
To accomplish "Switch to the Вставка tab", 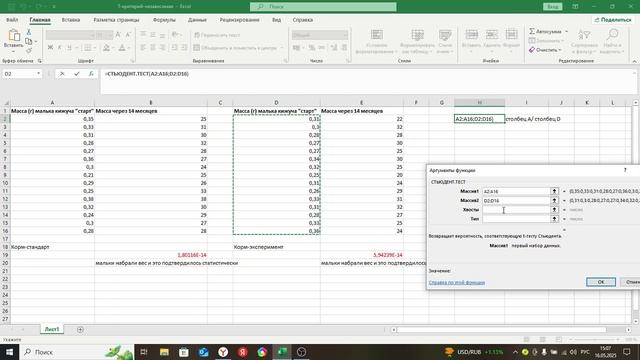I will (71, 20).
